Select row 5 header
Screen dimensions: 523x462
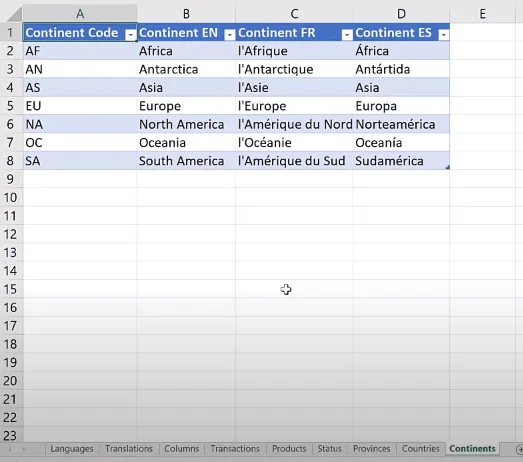(x=10, y=106)
